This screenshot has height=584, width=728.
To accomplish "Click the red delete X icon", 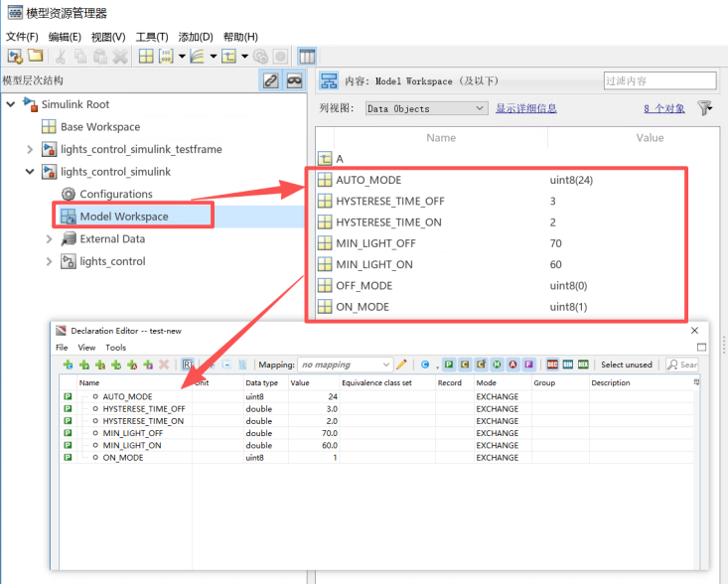I will tap(165, 365).
